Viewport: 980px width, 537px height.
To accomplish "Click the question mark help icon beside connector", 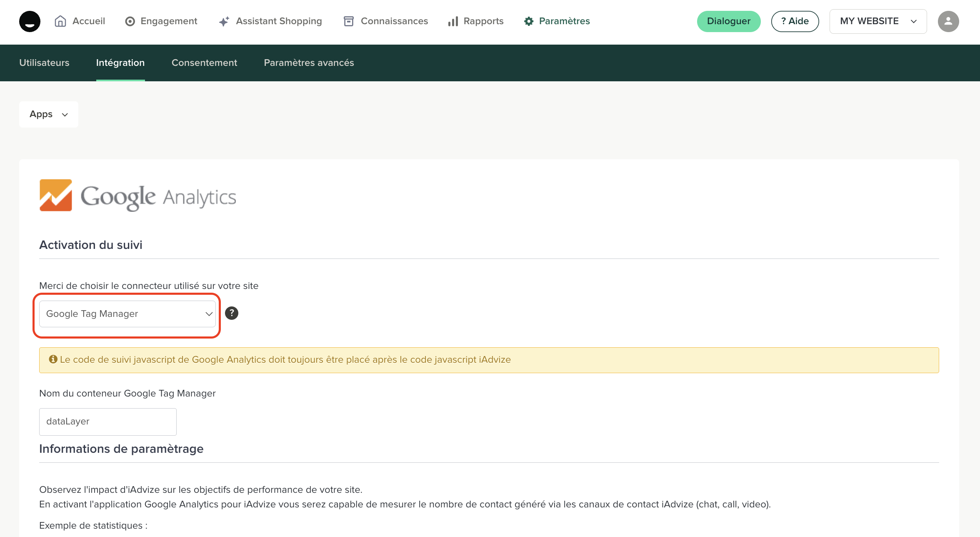I will 232,313.
